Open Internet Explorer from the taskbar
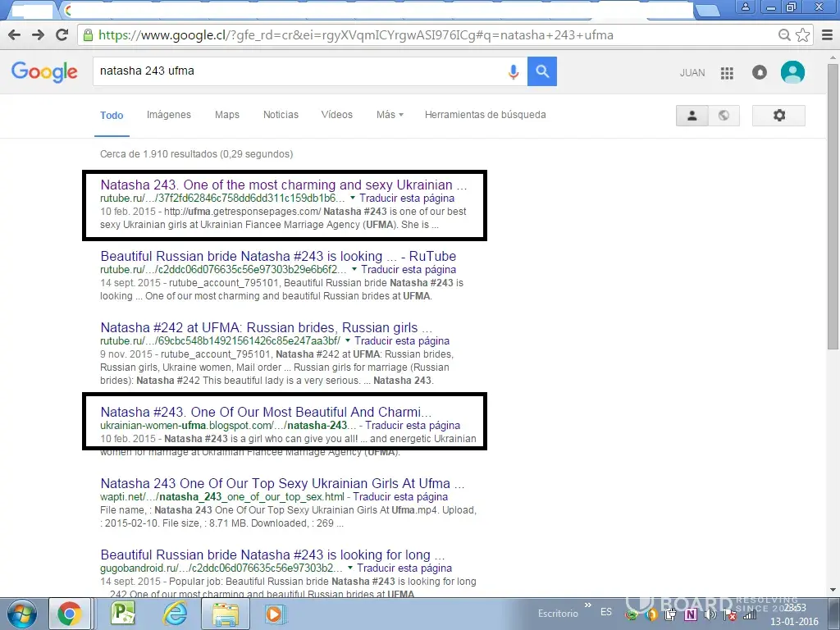This screenshot has height=630, width=840. point(175,613)
